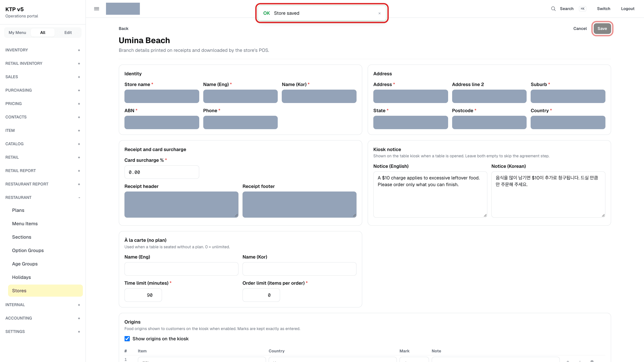
Task: Click the Save button
Action: (602, 28)
